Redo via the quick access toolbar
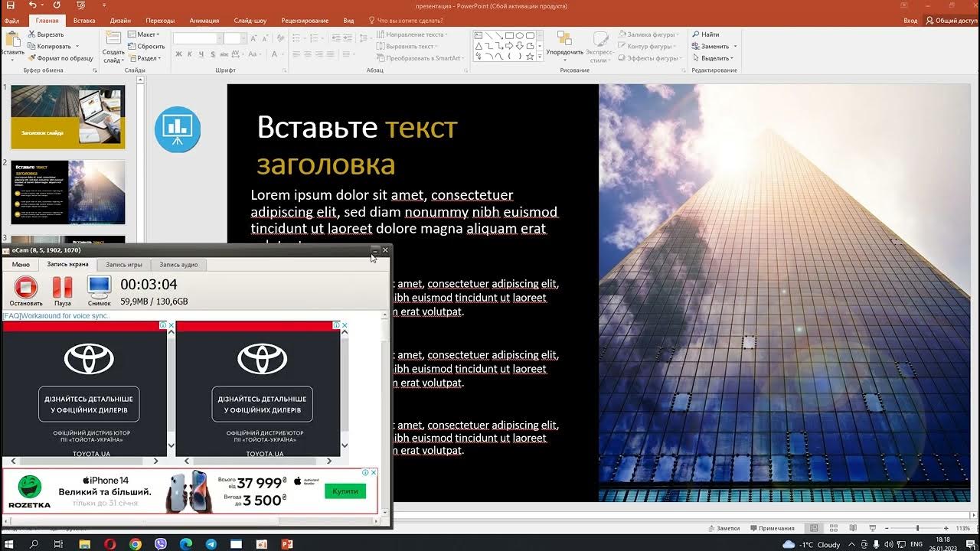The width and height of the screenshot is (980, 551). tap(57, 5)
